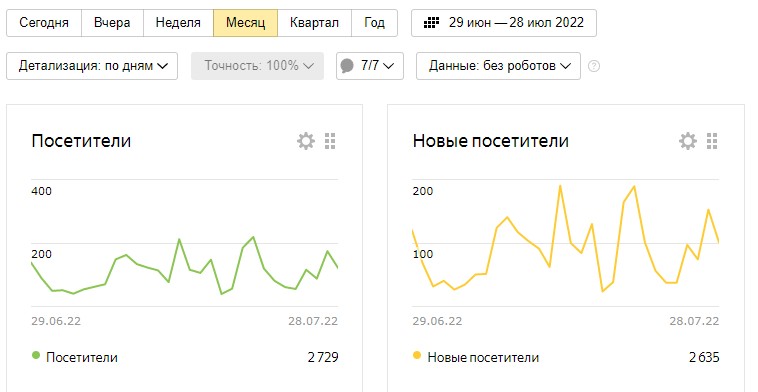This screenshot has height=392, width=758.
Task: Open the Точность: 100% dropdown
Action: click(257, 66)
